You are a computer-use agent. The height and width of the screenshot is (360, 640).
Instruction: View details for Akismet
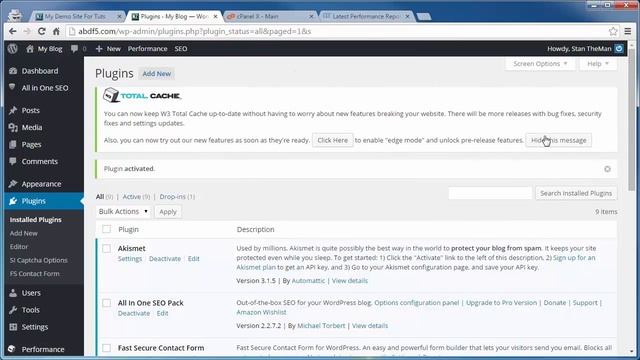(350, 281)
